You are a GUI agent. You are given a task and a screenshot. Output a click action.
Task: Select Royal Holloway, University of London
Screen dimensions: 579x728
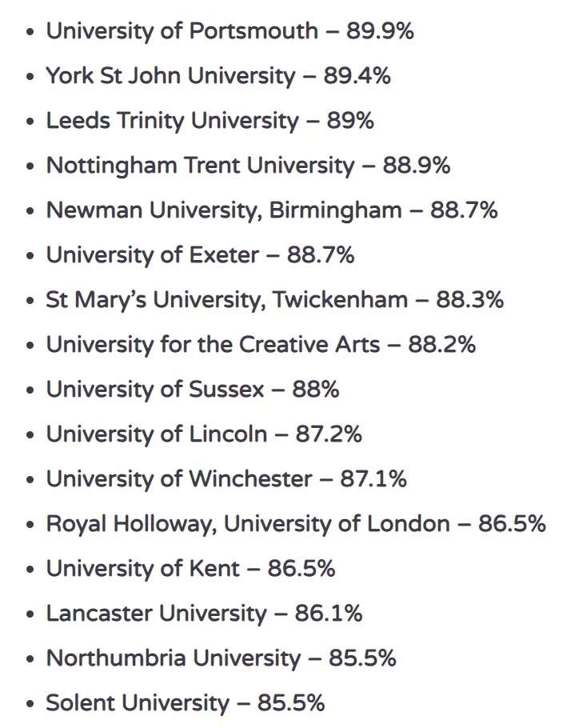tap(296, 524)
